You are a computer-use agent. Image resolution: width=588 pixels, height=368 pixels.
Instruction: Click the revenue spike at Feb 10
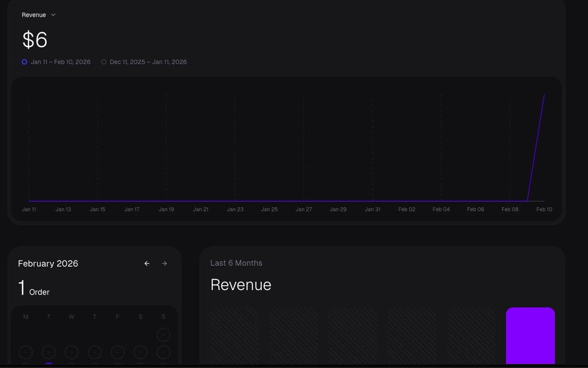544,95
